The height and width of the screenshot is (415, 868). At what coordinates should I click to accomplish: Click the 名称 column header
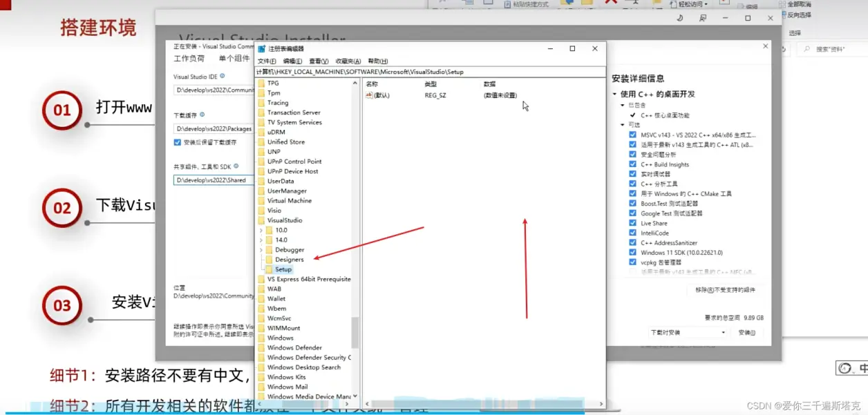(372, 84)
